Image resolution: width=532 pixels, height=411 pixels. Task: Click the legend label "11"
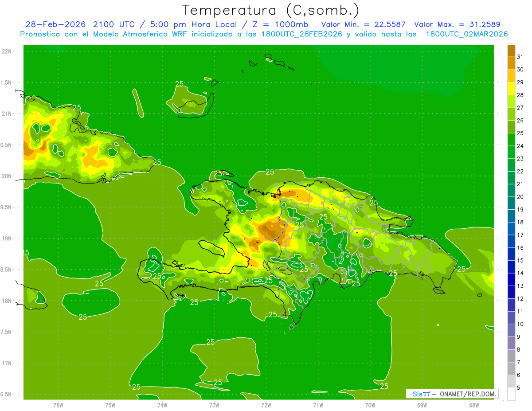point(520,311)
